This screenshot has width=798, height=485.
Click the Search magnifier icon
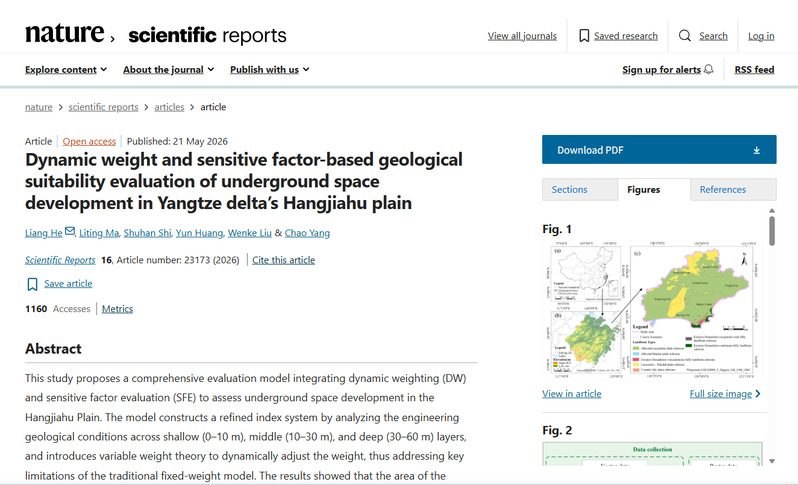[x=685, y=36]
